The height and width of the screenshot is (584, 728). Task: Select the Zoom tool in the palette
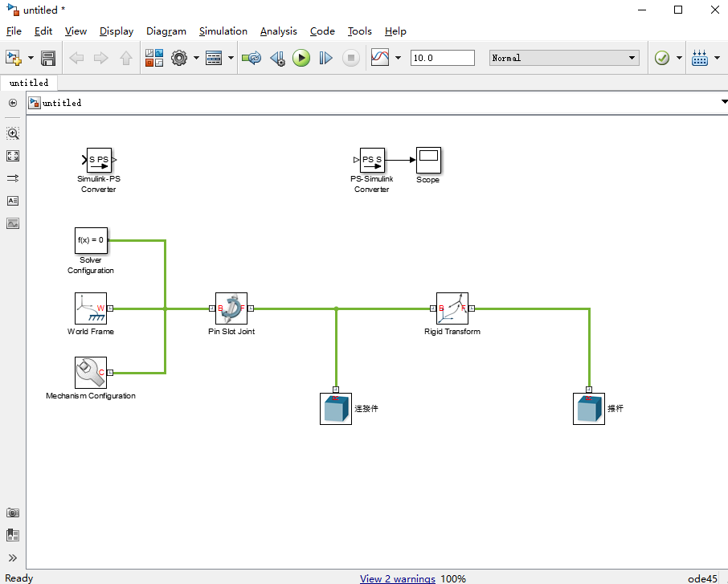(x=13, y=134)
